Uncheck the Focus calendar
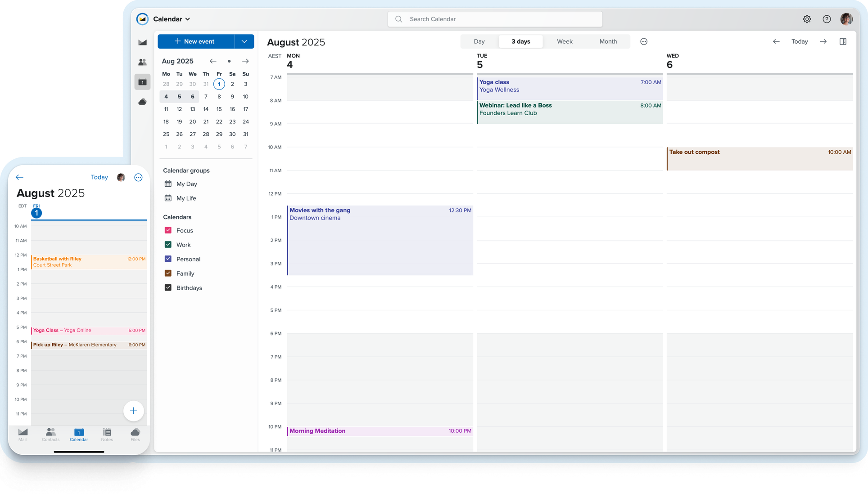This screenshot has width=868, height=502. [168, 230]
